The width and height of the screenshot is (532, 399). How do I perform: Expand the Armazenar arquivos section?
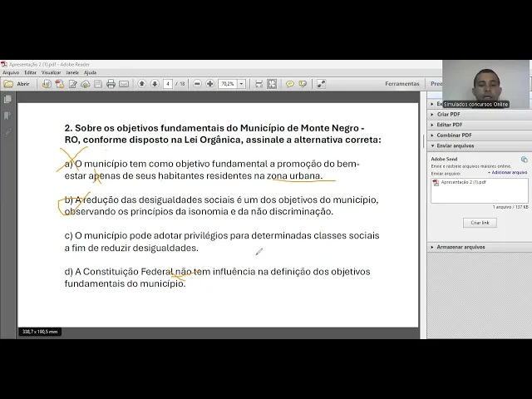tap(480, 247)
